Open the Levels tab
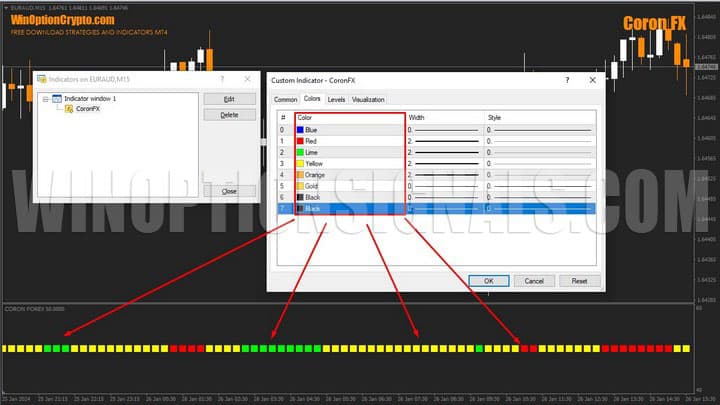Screen dimensions: 720x405 [336, 100]
